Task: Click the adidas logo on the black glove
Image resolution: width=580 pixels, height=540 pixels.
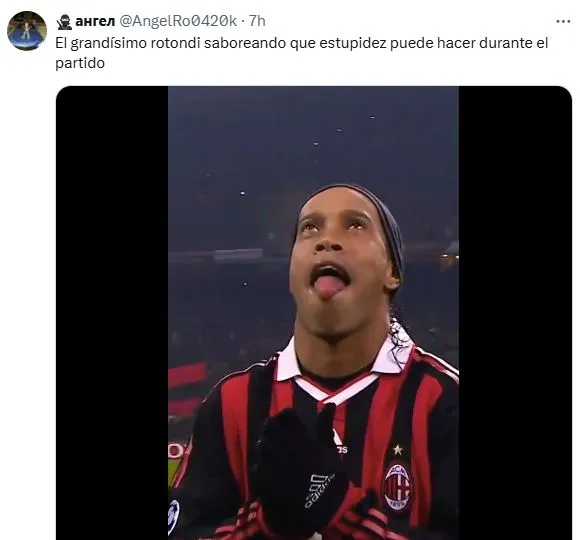Action: pos(319,491)
